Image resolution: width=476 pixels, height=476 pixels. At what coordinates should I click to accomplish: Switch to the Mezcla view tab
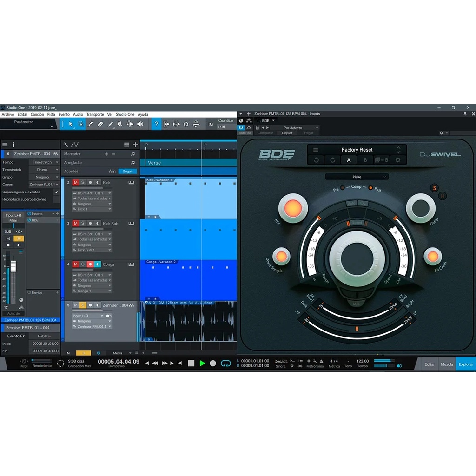[x=447, y=364]
